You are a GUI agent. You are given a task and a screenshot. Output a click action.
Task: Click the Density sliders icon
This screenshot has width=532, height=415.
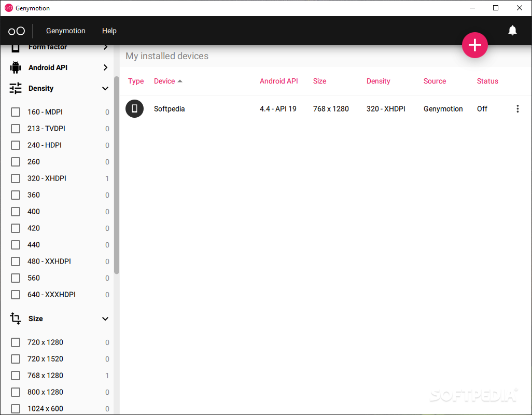(16, 88)
